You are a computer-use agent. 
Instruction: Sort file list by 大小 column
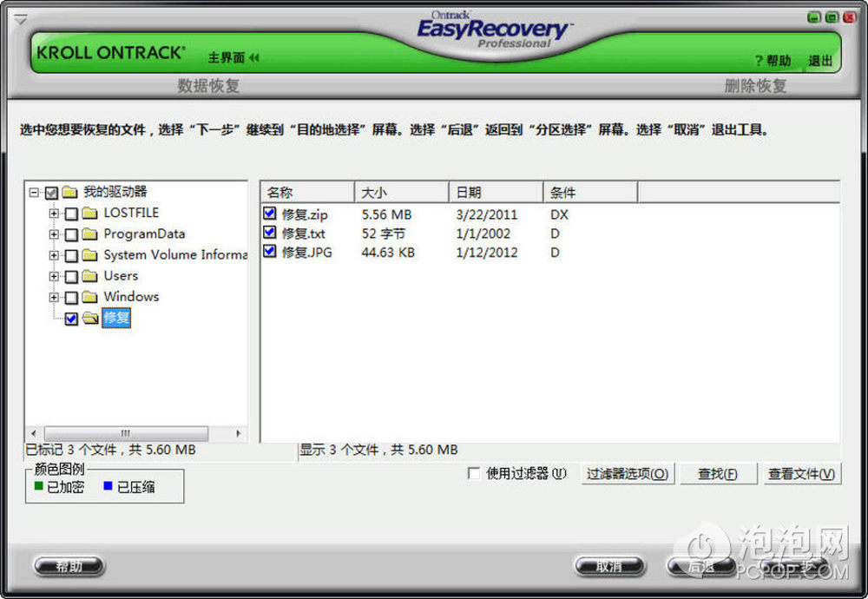coord(401,192)
